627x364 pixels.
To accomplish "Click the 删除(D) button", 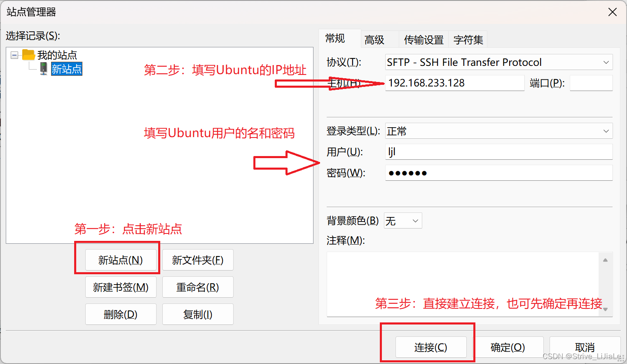I will (121, 314).
